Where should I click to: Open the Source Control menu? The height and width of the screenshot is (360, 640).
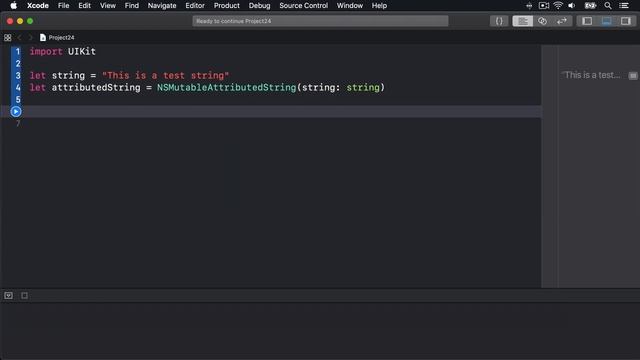point(303,6)
